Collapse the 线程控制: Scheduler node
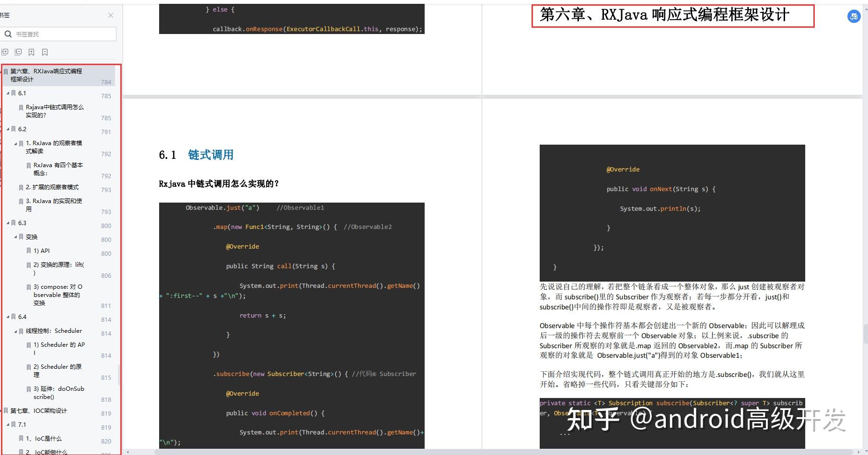Image resolution: width=868 pixels, height=455 pixels. coord(15,330)
